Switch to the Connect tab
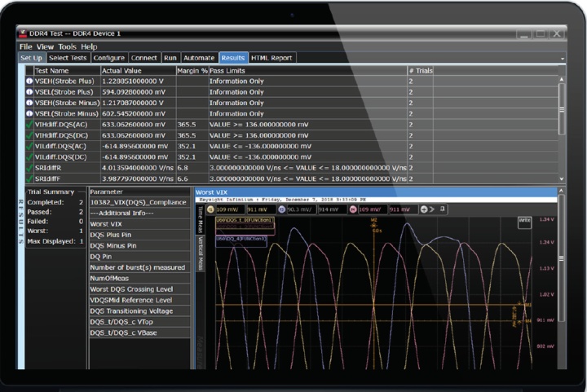Image resolution: width=587 pixels, height=392 pixels. [144, 58]
